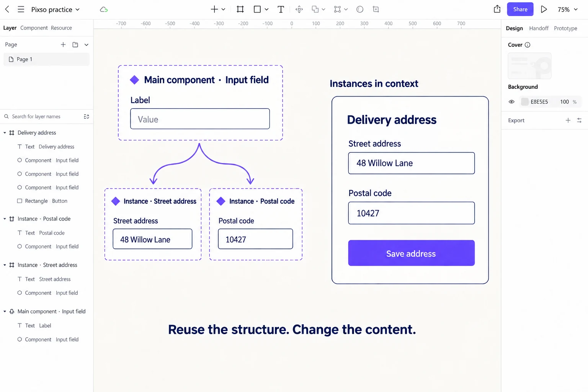588x392 pixels.
Task: Click the Search for layer names field
Action: 42,116
